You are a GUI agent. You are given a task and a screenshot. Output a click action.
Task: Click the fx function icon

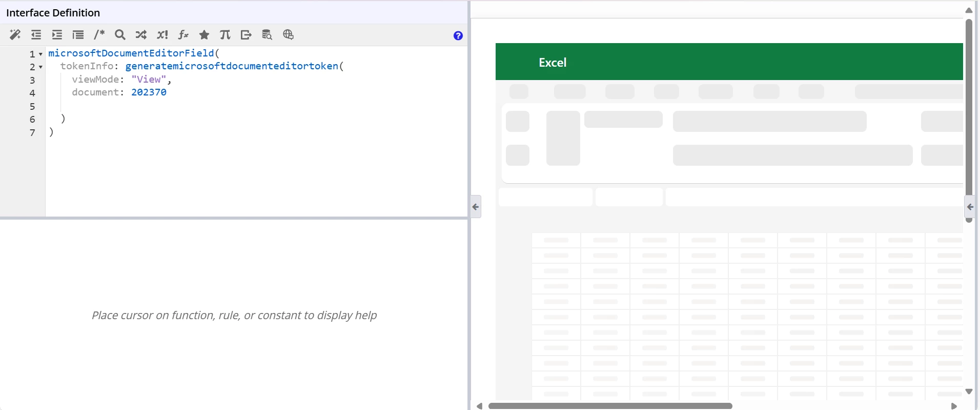pyautogui.click(x=183, y=35)
